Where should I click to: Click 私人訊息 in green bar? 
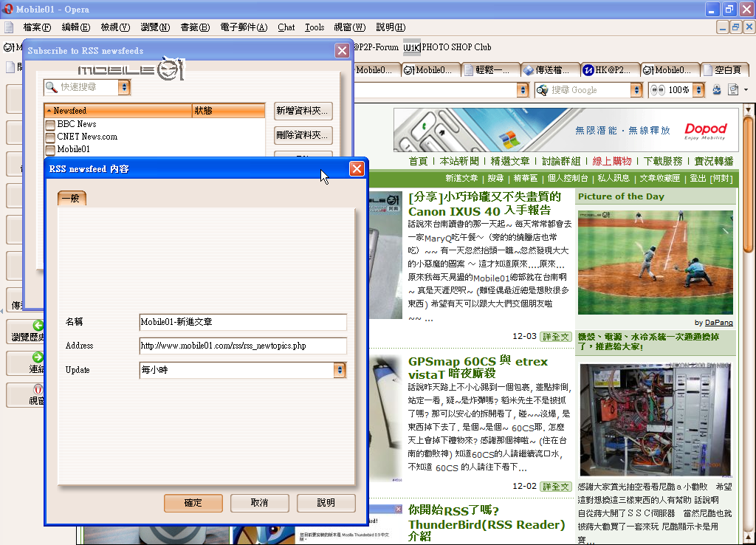(x=614, y=179)
